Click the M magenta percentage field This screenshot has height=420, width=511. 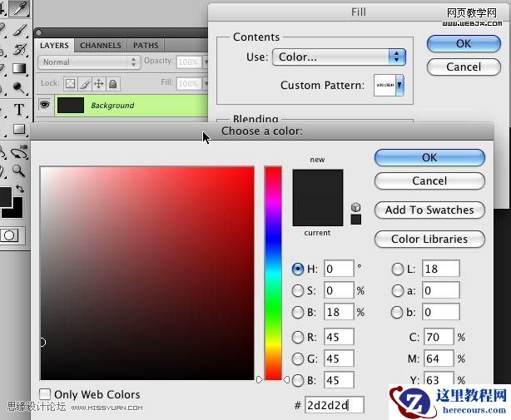coord(439,358)
